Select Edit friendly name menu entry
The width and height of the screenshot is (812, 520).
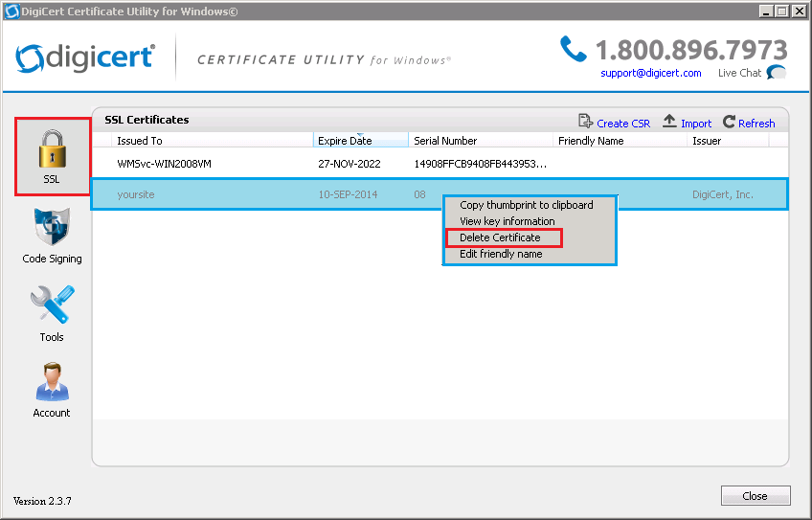pos(501,254)
